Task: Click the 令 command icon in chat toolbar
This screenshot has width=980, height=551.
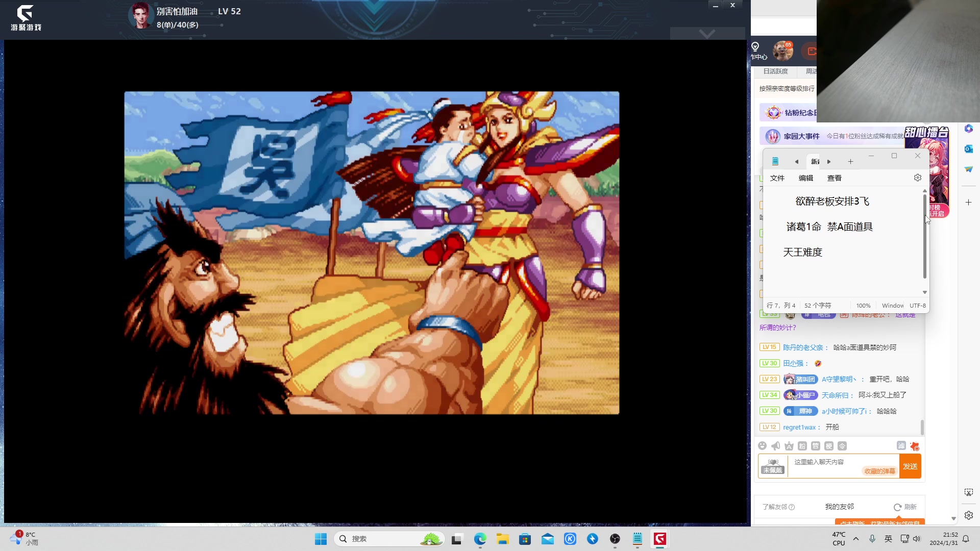Action: click(842, 446)
